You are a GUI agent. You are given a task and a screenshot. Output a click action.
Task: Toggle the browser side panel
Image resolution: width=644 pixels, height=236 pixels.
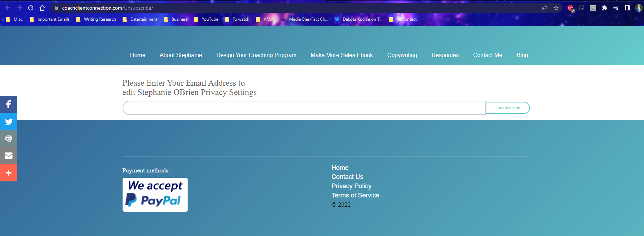(628, 8)
